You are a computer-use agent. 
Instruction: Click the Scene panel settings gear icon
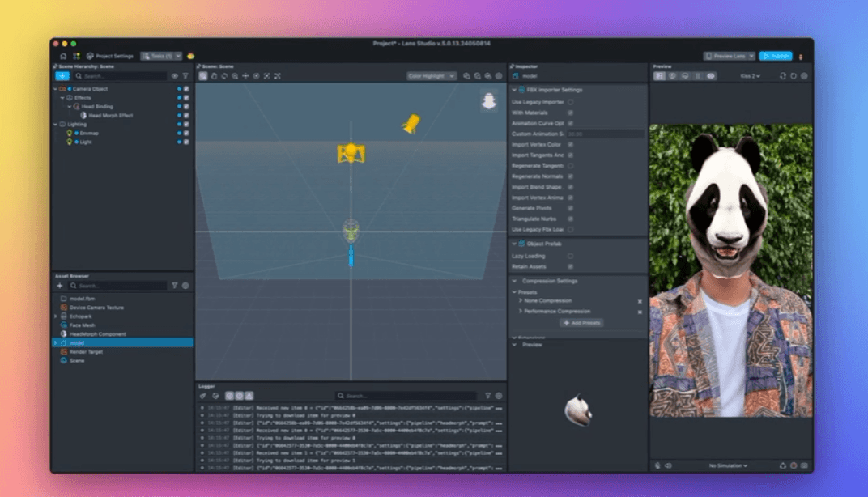[x=499, y=76]
